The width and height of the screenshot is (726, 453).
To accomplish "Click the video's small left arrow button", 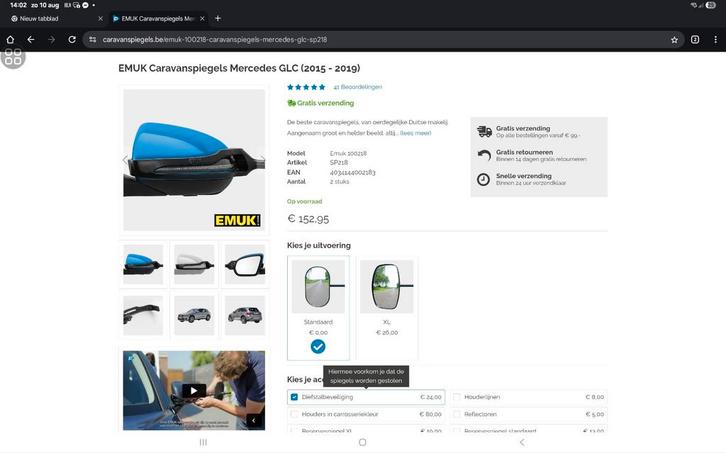I will coord(254,421).
